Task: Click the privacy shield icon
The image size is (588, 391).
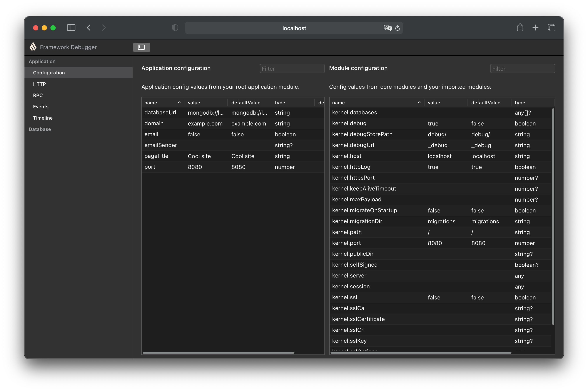Action: 175,28
